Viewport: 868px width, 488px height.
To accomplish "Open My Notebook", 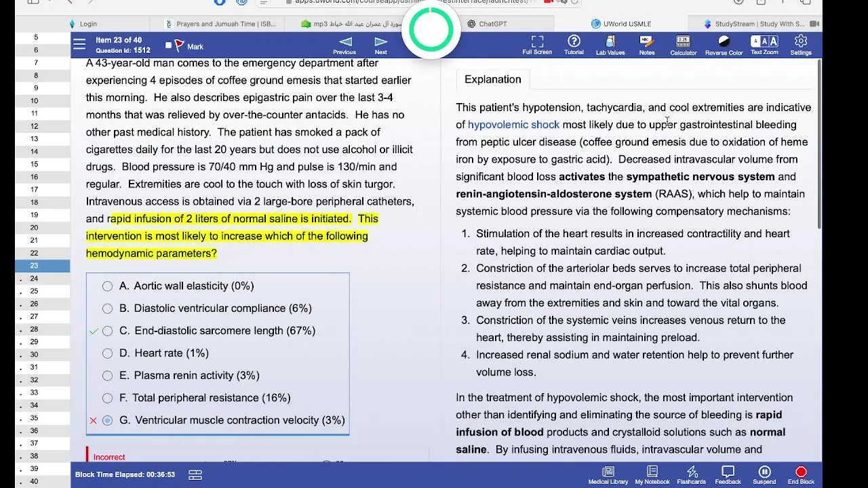I will tap(652, 475).
